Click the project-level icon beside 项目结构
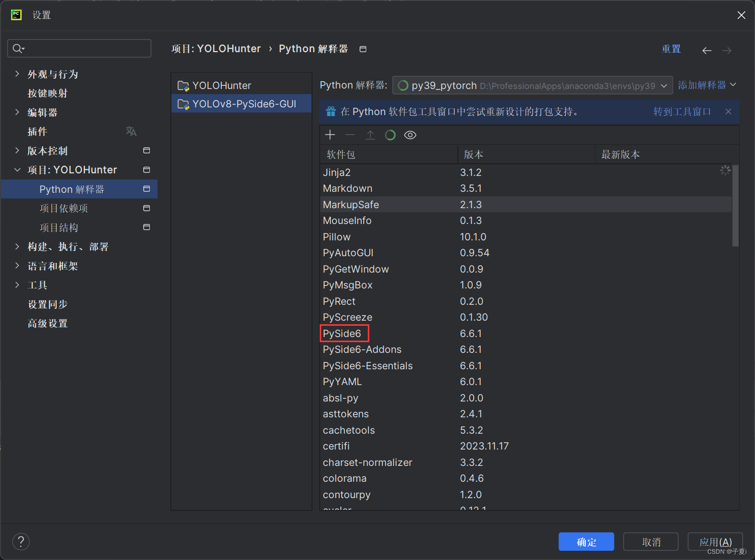755x560 pixels. pyautogui.click(x=147, y=227)
